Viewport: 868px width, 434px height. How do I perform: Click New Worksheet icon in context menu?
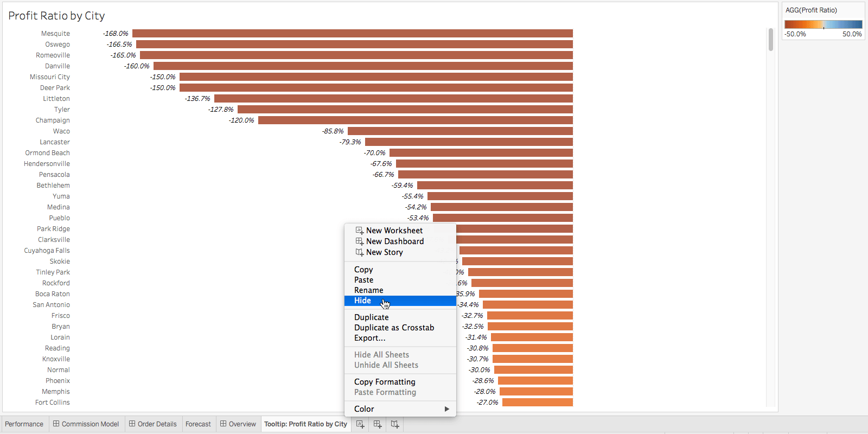(359, 231)
